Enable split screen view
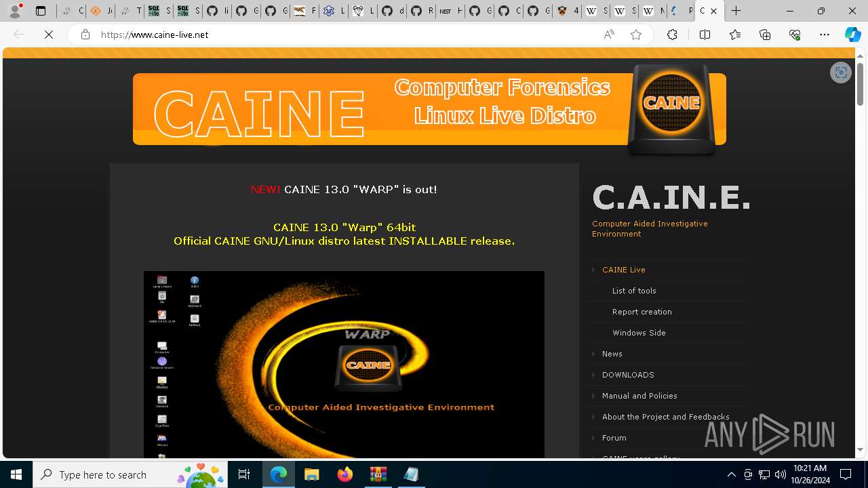 tap(705, 35)
